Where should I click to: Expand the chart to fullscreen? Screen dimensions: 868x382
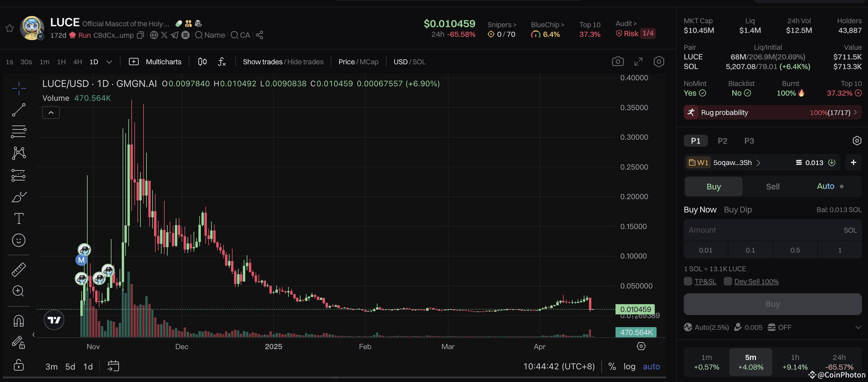(x=638, y=61)
